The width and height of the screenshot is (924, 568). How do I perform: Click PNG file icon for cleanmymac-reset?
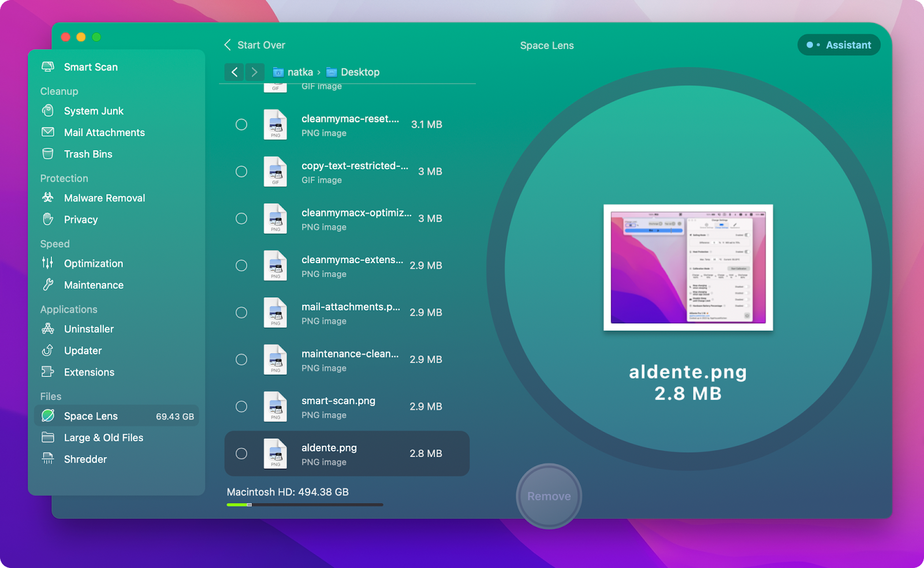pos(275,125)
